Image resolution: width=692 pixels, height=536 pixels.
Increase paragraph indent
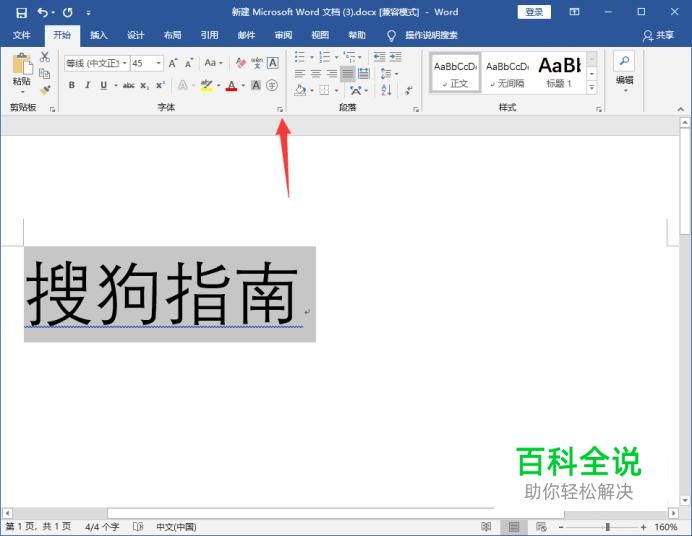395,56
